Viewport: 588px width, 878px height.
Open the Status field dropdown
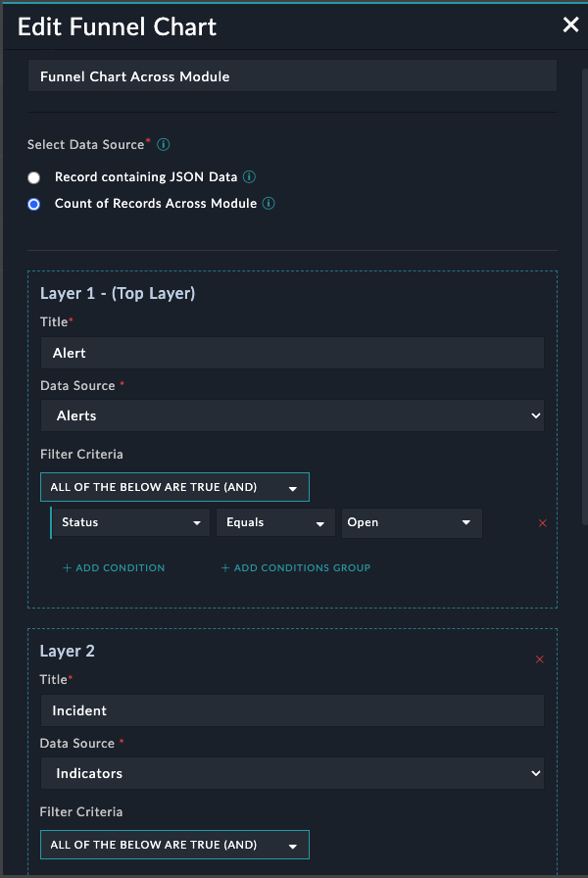[x=131, y=522]
